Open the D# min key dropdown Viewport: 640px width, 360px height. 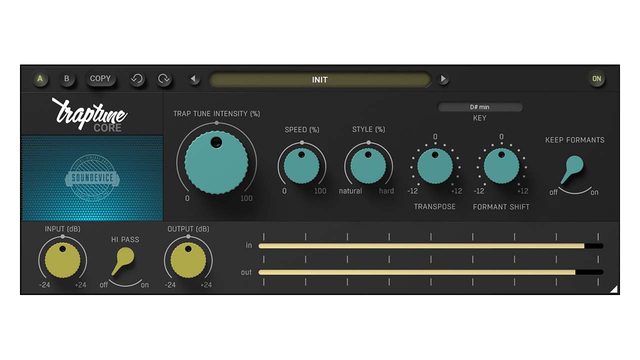[480, 107]
